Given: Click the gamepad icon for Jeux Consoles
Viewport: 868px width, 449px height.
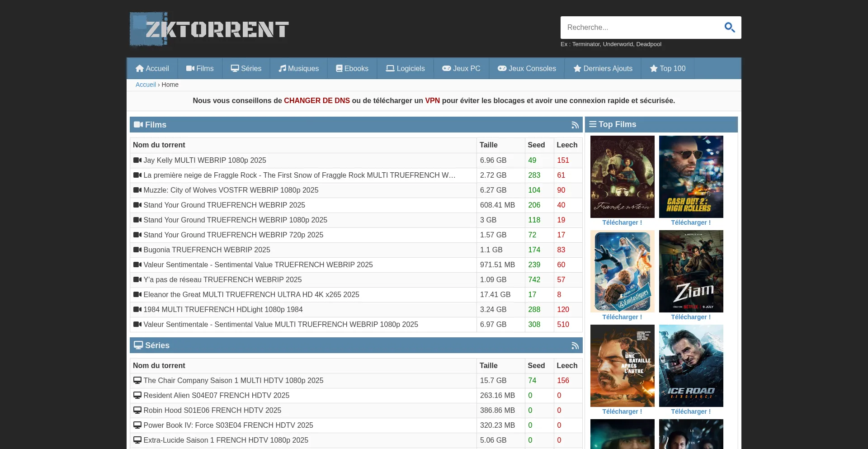Looking at the screenshot, I should pos(502,69).
